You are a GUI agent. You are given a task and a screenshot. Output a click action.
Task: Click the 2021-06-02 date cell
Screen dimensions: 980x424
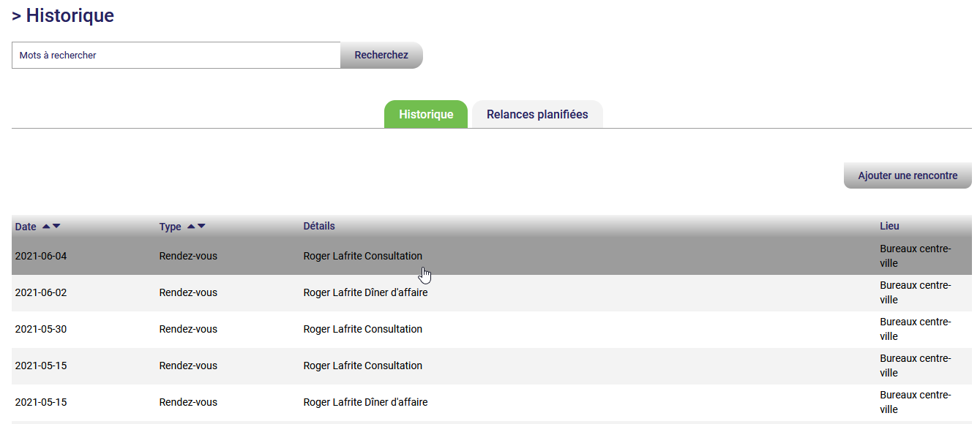pos(41,293)
